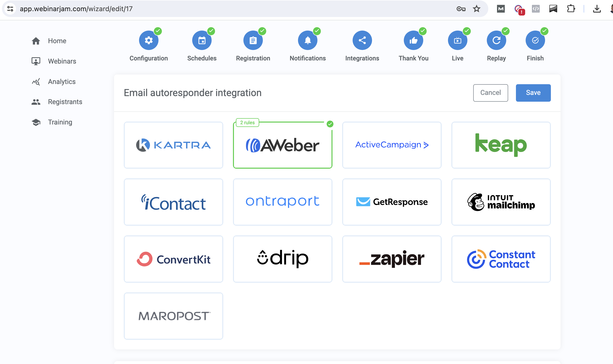Click the Registrants sidebar item
The height and width of the screenshot is (364, 613).
pyautogui.click(x=65, y=102)
